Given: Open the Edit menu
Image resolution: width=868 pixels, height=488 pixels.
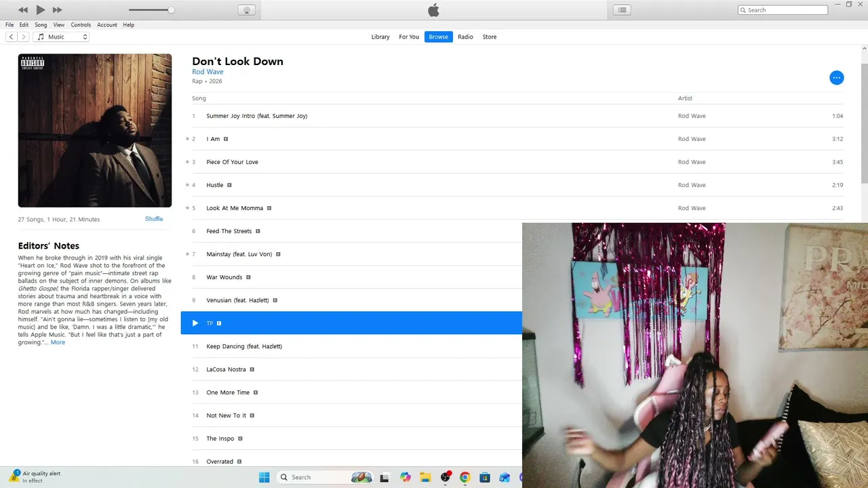Looking at the screenshot, I should point(24,25).
